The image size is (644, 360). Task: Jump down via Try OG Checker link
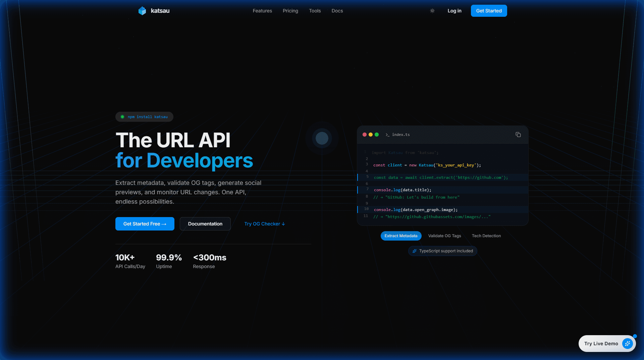click(264, 224)
